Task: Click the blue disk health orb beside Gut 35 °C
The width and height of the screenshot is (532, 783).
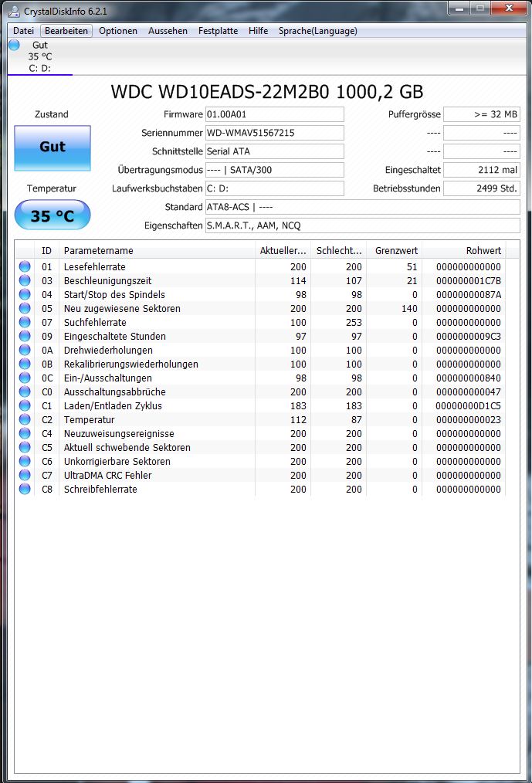Action: [x=14, y=45]
